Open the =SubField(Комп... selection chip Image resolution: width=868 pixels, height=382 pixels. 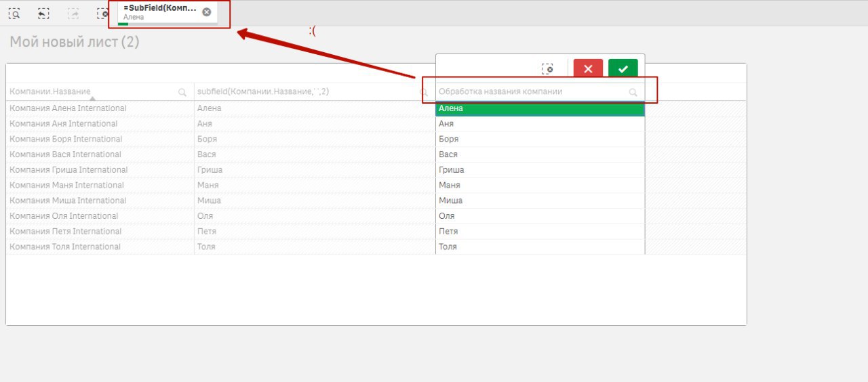[x=160, y=12]
